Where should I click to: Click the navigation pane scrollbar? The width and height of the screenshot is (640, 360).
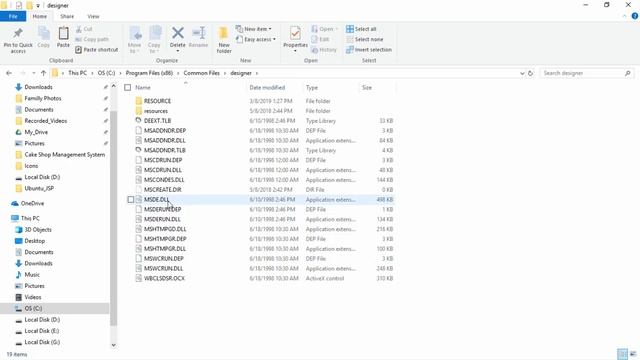(113, 218)
